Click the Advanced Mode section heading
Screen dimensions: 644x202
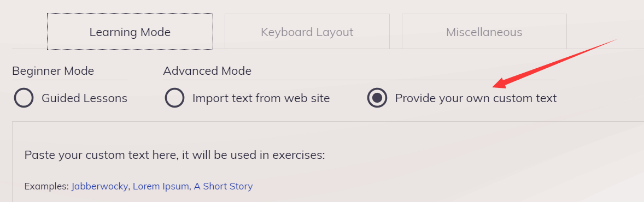pos(207,71)
